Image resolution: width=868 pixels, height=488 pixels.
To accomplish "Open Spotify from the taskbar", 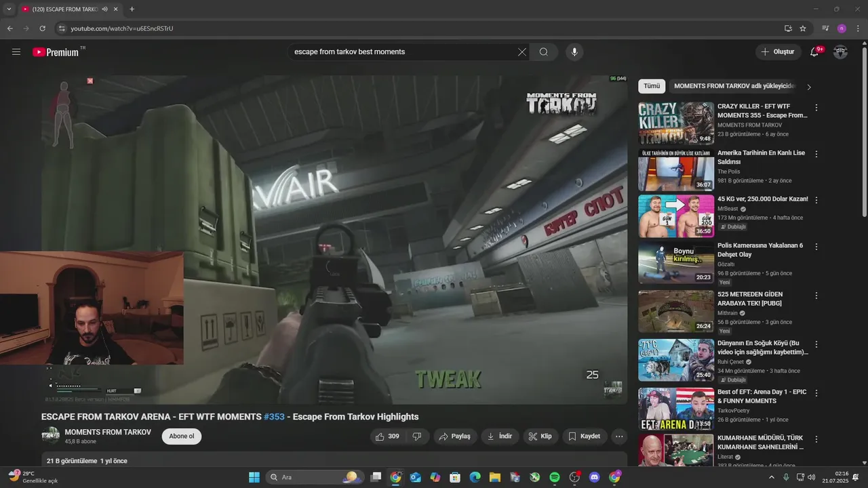I will coord(555,477).
